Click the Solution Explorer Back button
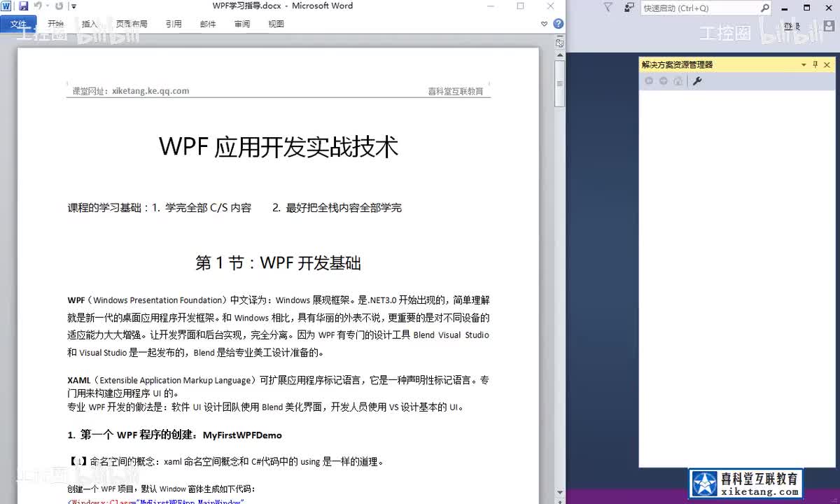 tap(649, 81)
